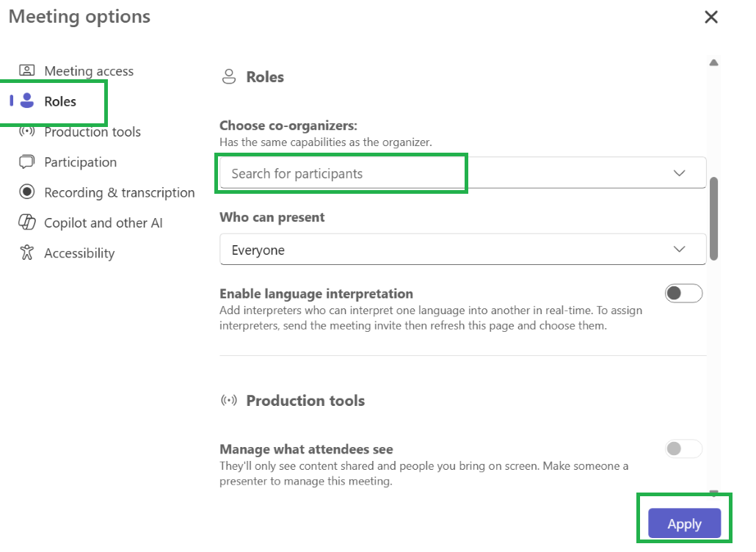Click the vertical scrollbar thumb
Screen dimensions: 756x552
(x=714, y=219)
